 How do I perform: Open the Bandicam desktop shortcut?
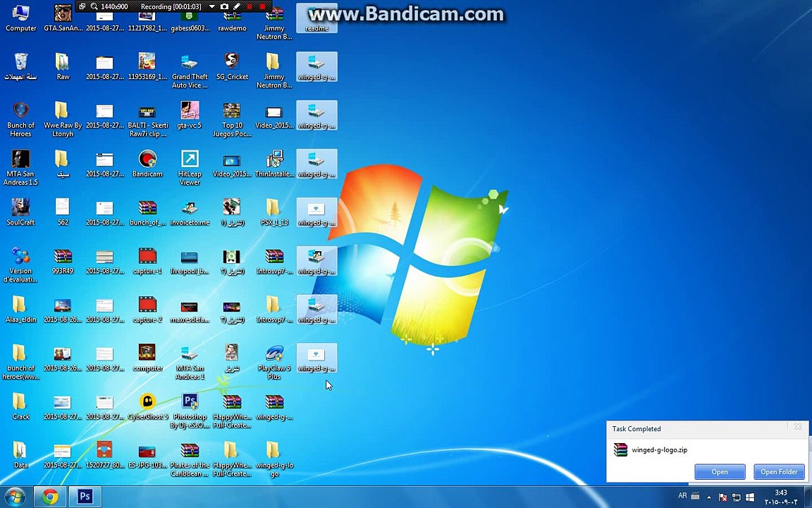(x=147, y=164)
